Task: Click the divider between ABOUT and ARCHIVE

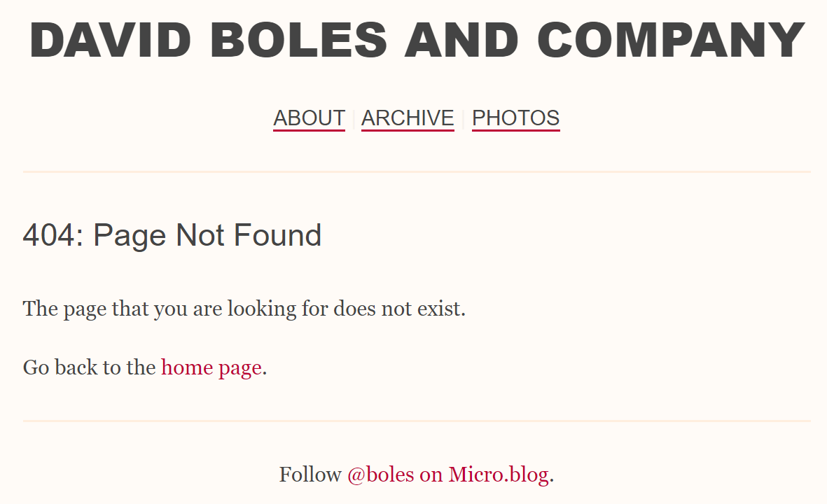Action: (x=354, y=118)
